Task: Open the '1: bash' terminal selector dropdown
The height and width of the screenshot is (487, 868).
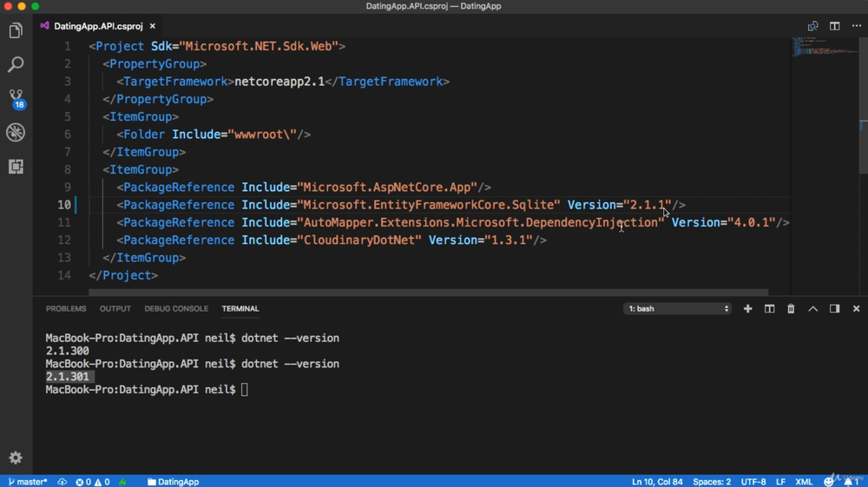Action: tap(678, 309)
